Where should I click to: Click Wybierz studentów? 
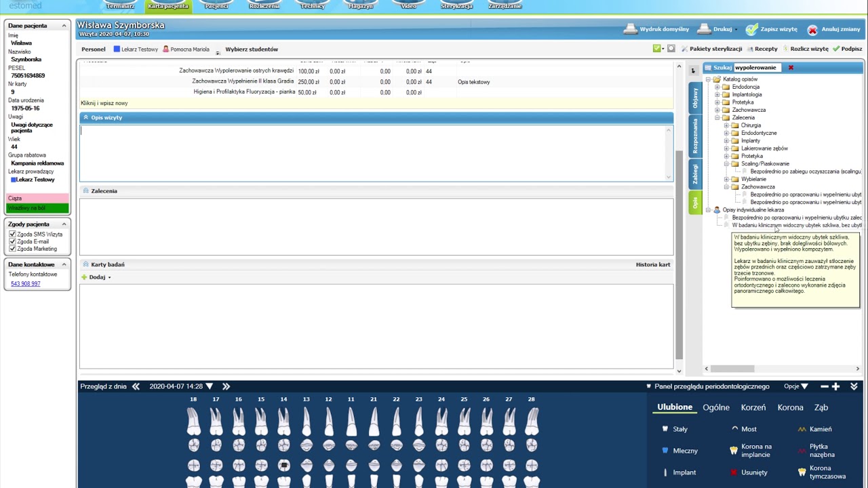(x=252, y=49)
